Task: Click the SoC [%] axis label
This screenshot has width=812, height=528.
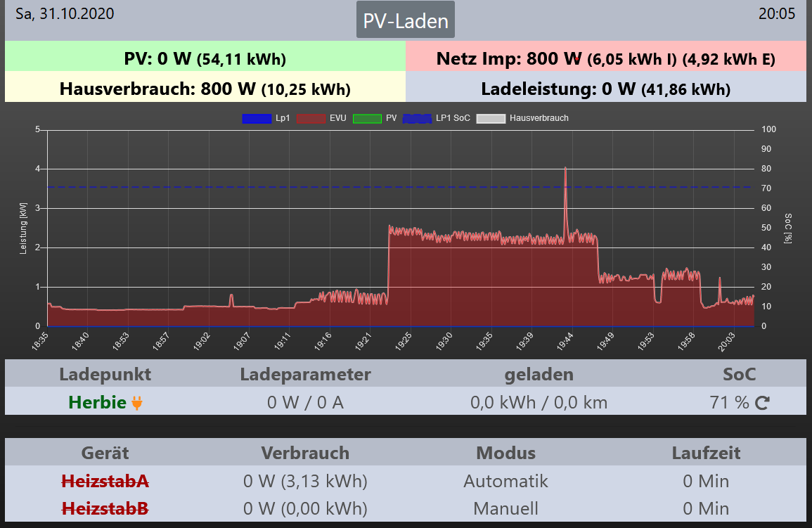Action: 788,228
